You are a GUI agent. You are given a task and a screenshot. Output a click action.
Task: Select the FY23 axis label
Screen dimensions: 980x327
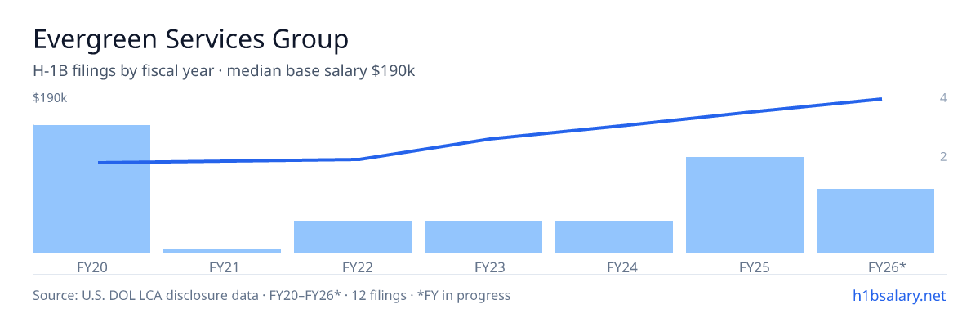click(483, 267)
